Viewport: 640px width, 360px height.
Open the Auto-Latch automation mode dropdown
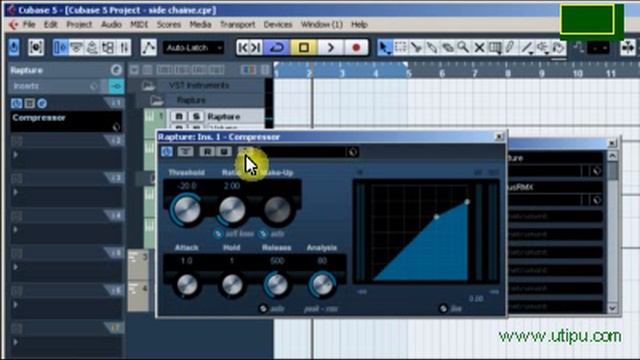(x=193, y=48)
